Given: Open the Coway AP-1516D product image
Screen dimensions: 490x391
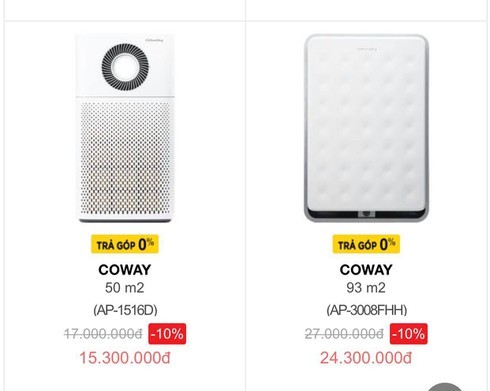Looking at the screenshot, I should (125, 128).
